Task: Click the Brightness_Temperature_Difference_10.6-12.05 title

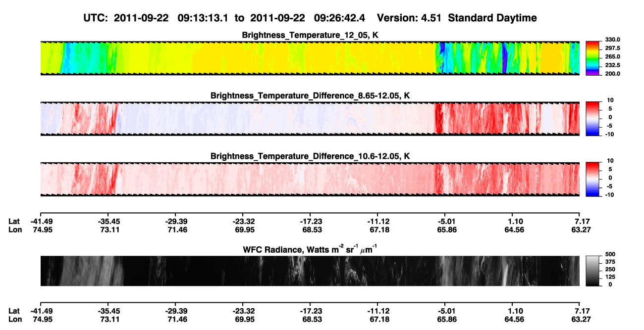Action: tap(310, 156)
